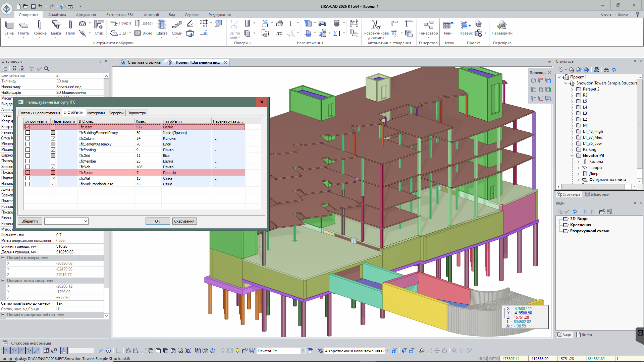Click the Скасування button
644x362 pixels.
coord(184,221)
